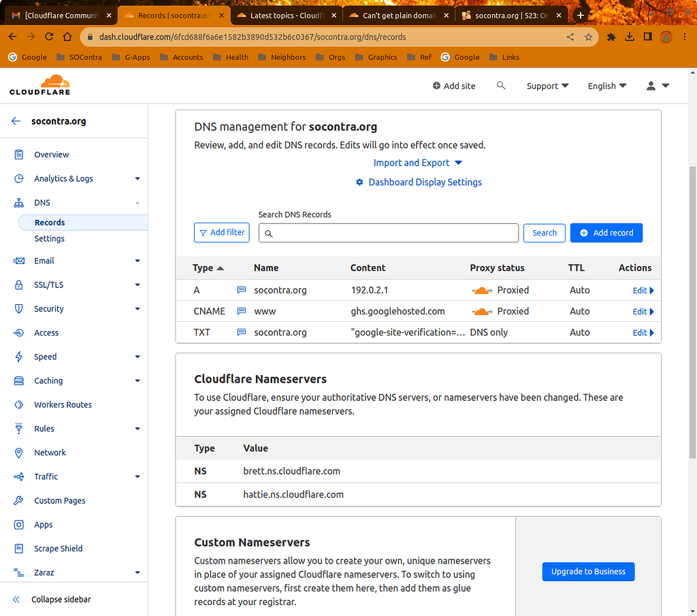Image resolution: width=697 pixels, height=616 pixels.
Task: Click the Add site link
Action: point(454,86)
